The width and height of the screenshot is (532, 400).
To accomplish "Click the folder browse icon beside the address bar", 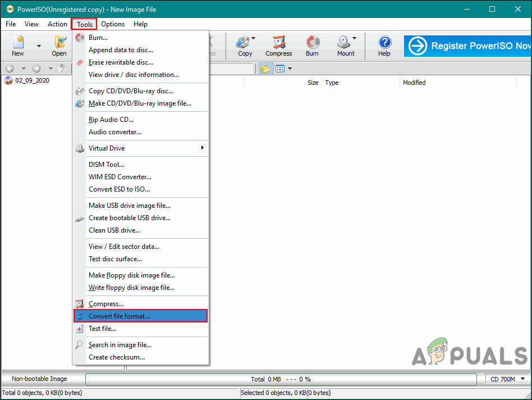I will coord(265,68).
